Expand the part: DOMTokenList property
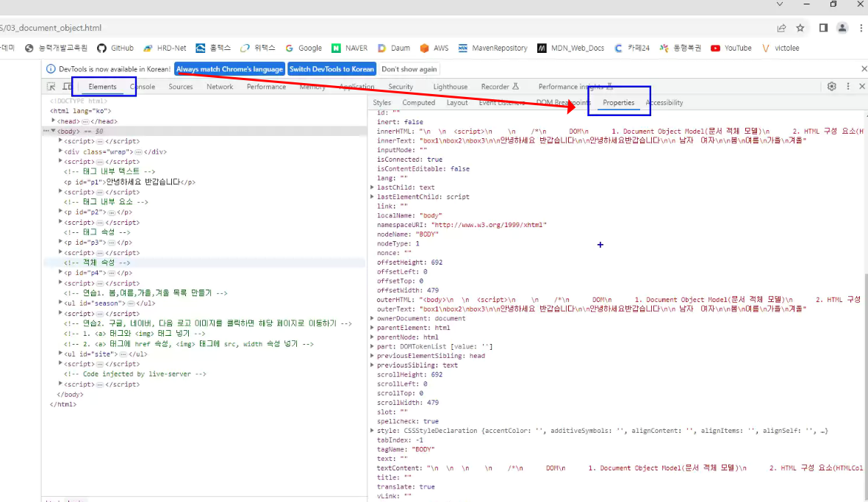 (x=373, y=346)
